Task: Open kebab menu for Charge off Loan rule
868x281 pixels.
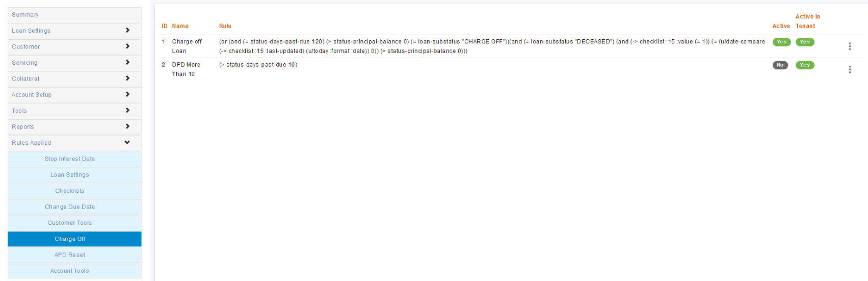Action: [x=850, y=46]
